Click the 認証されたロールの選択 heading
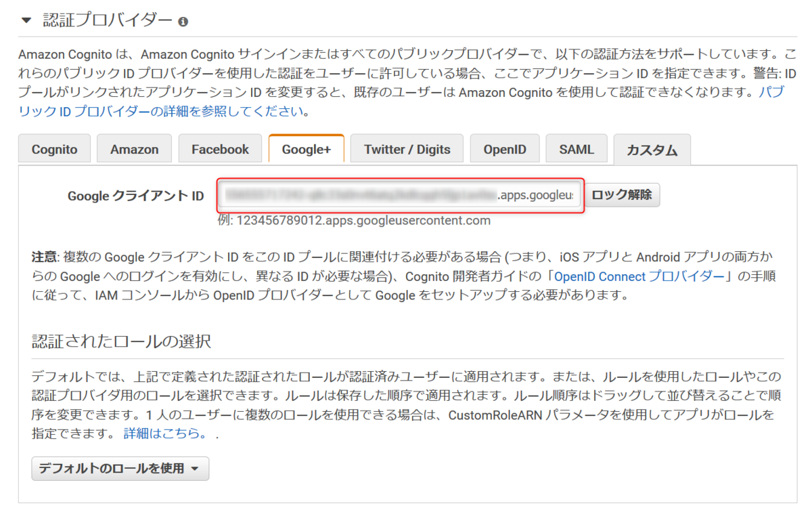This screenshot has height=531, width=812. 122,341
